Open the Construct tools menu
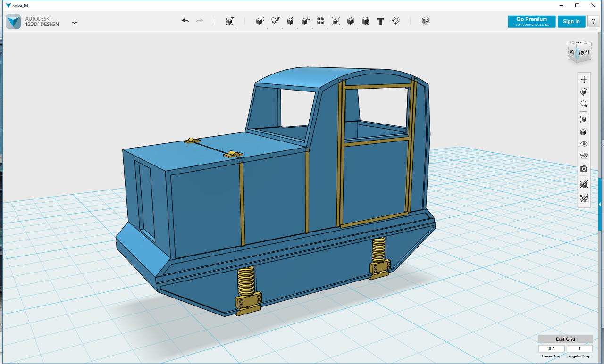This screenshot has width=604, height=364. pos(290,21)
